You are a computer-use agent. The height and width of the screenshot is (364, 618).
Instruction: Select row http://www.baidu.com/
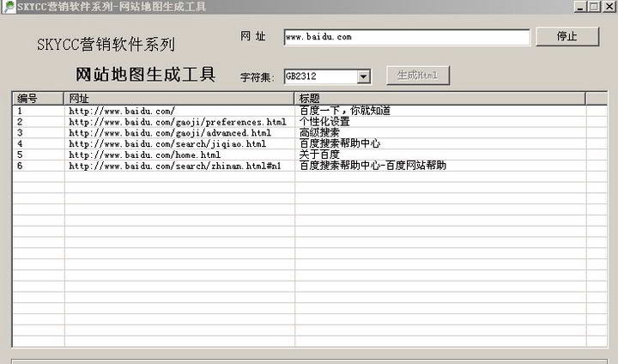point(310,111)
